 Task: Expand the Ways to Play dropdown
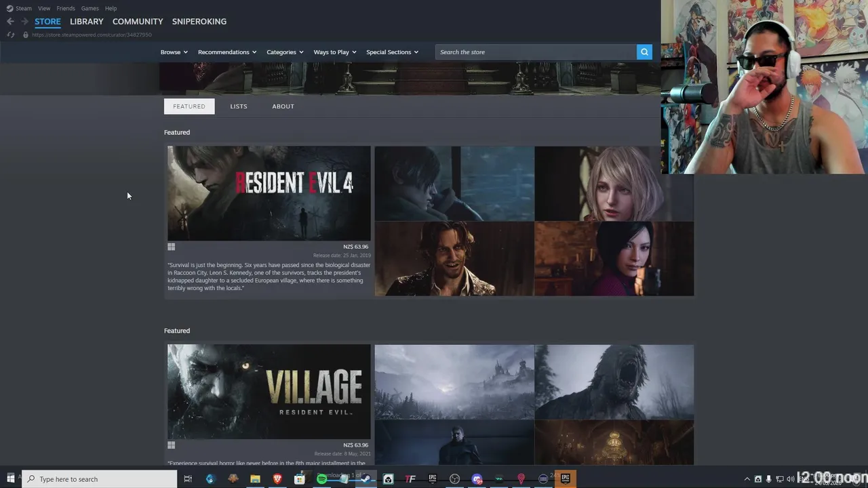tap(335, 52)
